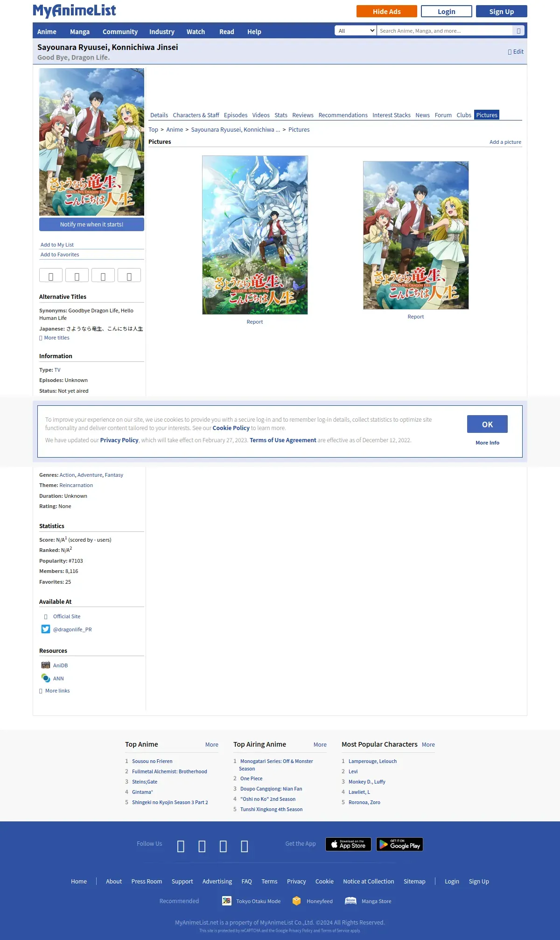Image resolution: width=560 pixels, height=940 pixels.
Task: Click the Anime breadcrumb link
Action: click(x=175, y=130)
